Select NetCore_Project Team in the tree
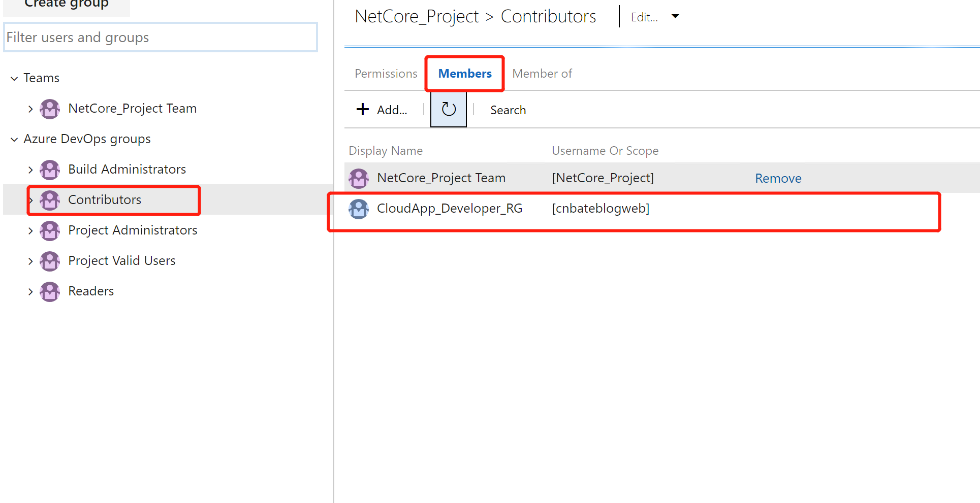Image resolution: width=980 pixels, height=503 pixels. coord(132,108)
